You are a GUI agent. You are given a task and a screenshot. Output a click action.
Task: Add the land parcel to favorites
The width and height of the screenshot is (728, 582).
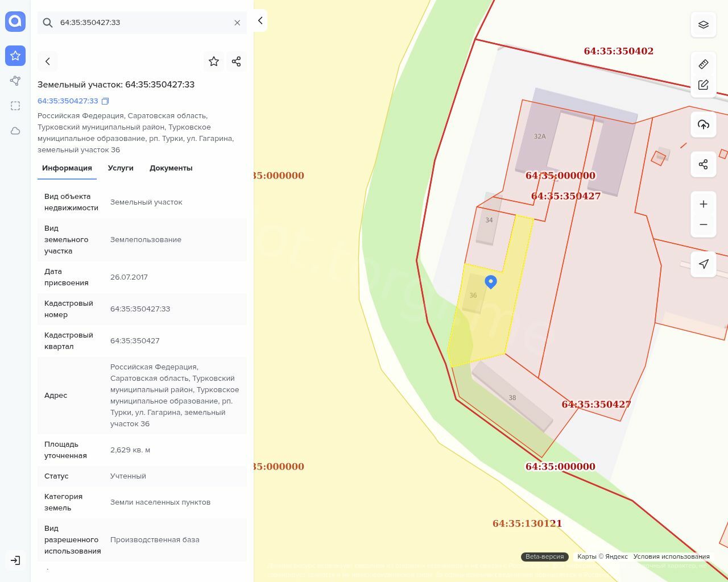[x=214, y=61]
